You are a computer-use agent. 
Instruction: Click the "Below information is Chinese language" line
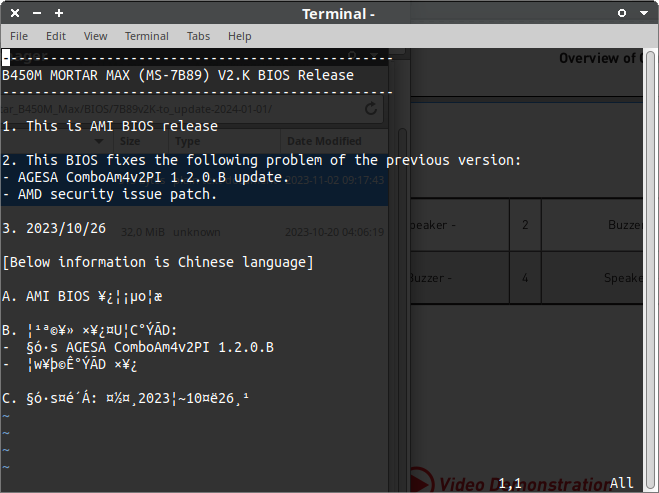[158, 262]
